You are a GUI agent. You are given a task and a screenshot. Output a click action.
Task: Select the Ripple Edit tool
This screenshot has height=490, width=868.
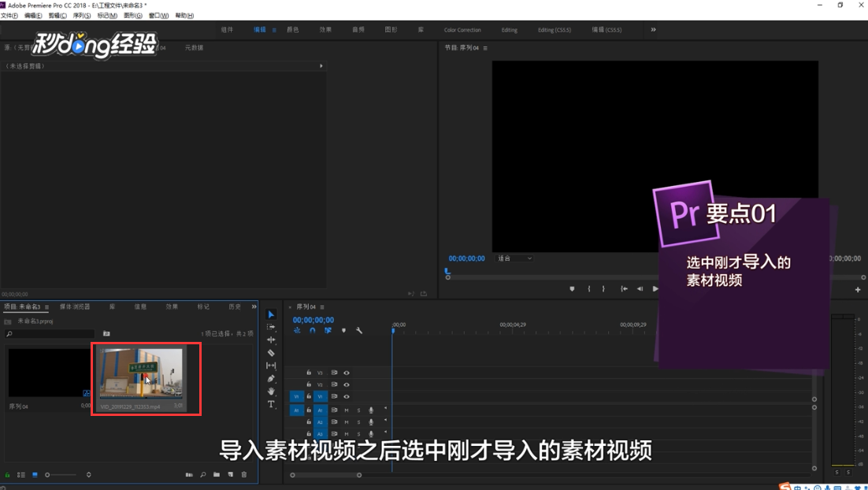coord(271,340)
